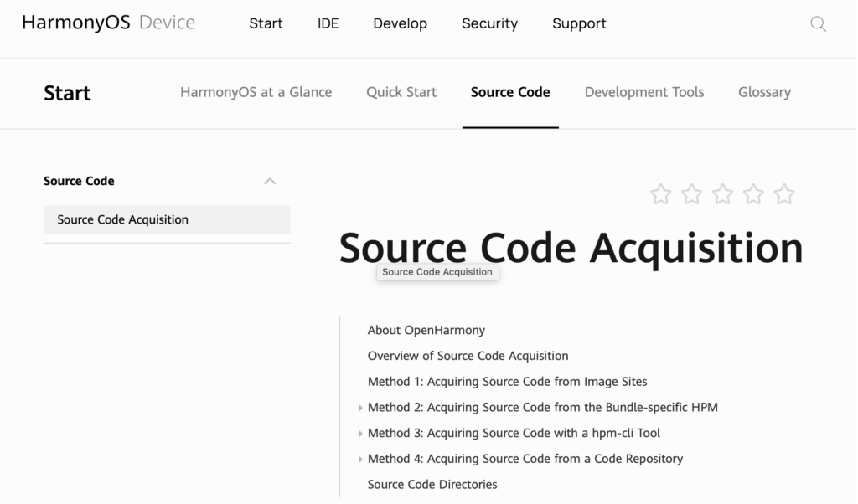Expand Method 4 Code Repository arrow
This screenshot has height=504, width=858.
(x=360, y=459)
